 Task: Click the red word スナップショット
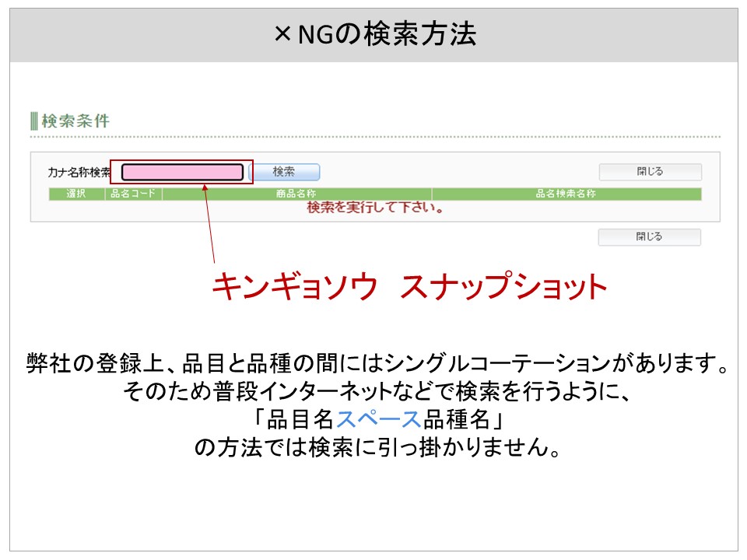[x=503, y=287]
